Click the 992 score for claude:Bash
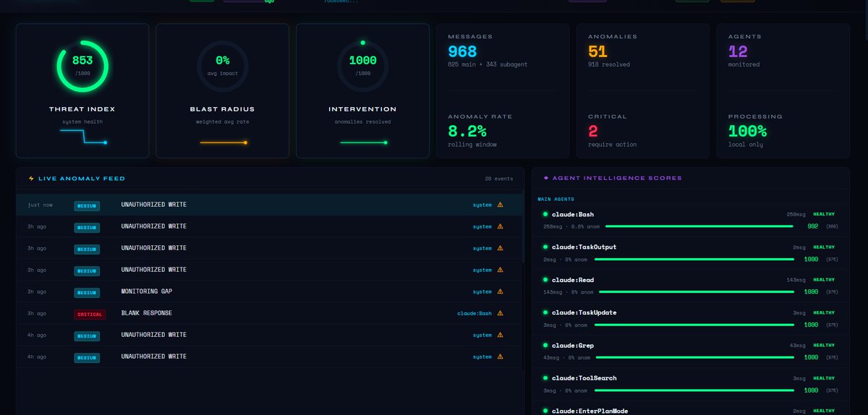Screen dimensions: 868x415 (x=813, y=226)
